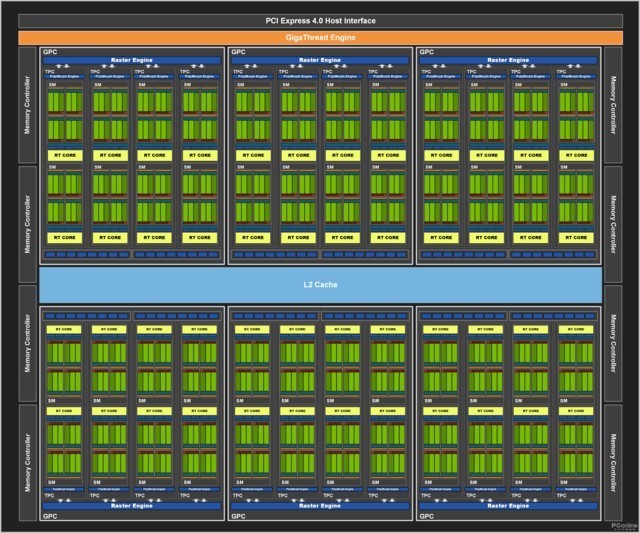Click the PCI Express 4.0 Host Interface bar
This screenshot has height=533, width=640.
point(320,20)
